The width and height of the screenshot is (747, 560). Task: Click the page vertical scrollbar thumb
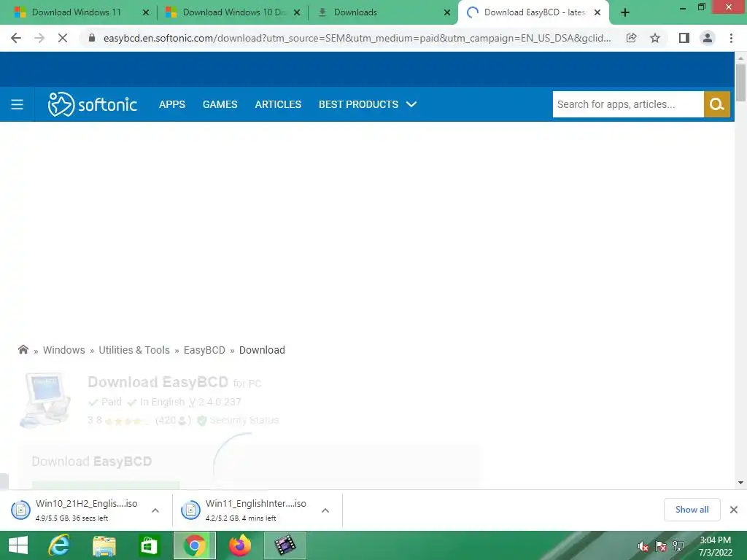point(740,82)
